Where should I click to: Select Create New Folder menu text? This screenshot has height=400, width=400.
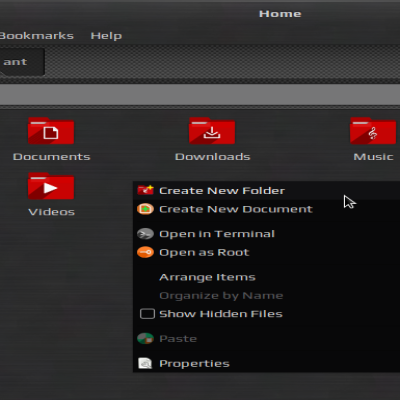point(222,191)
